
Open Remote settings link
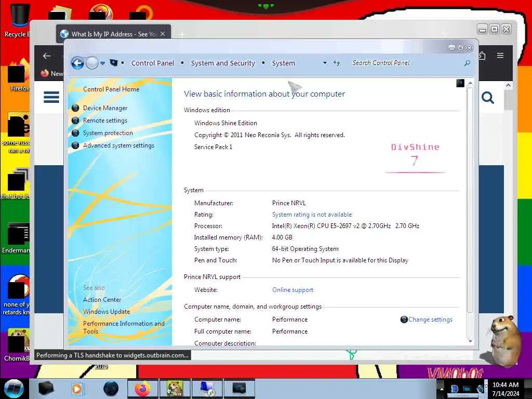tap(105, 121)
